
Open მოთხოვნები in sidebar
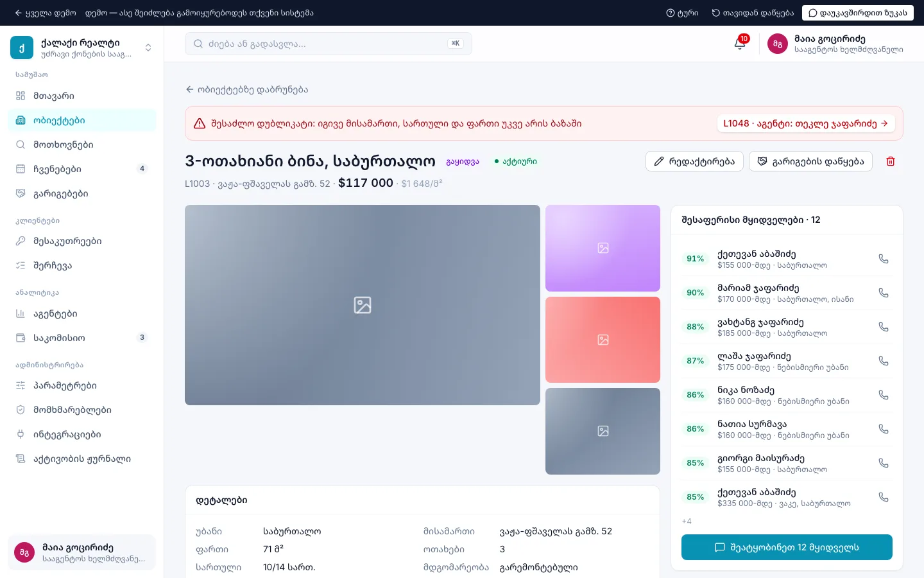tap(81, 144)
